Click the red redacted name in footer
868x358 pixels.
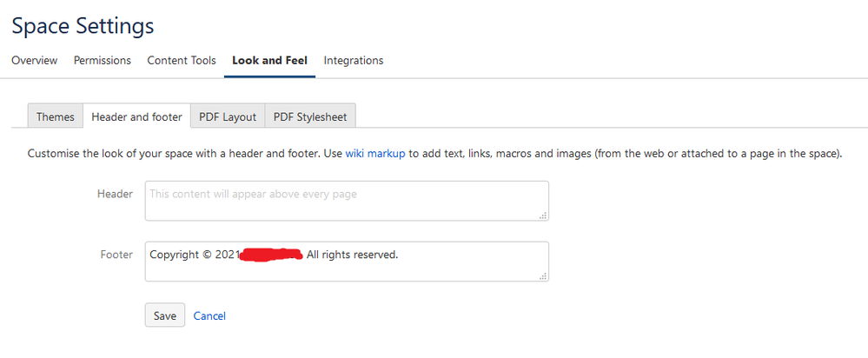pos(270,255)
